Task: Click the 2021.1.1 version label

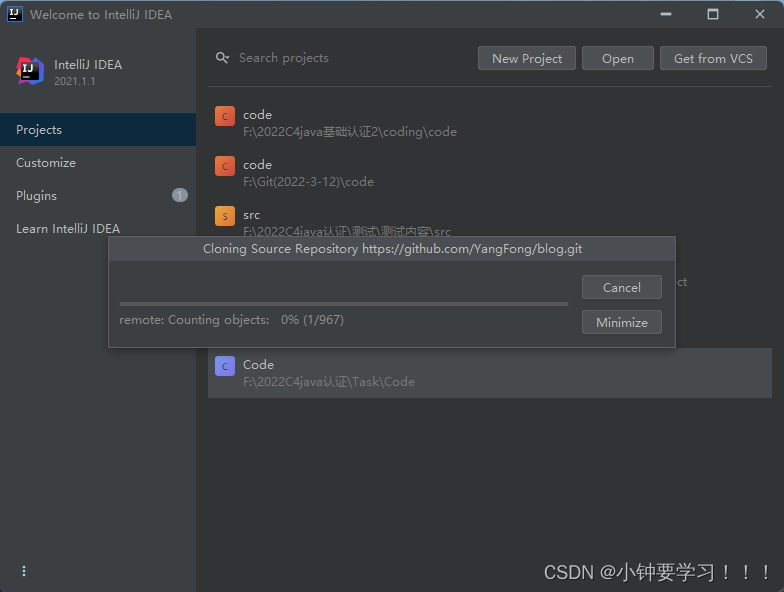Action: coord(74,81)
